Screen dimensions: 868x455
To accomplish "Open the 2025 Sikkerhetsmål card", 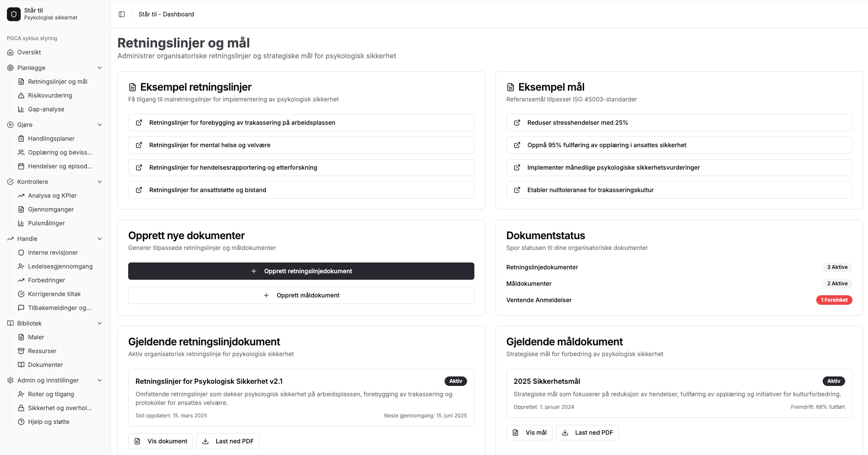I will (x=679, y=393).
